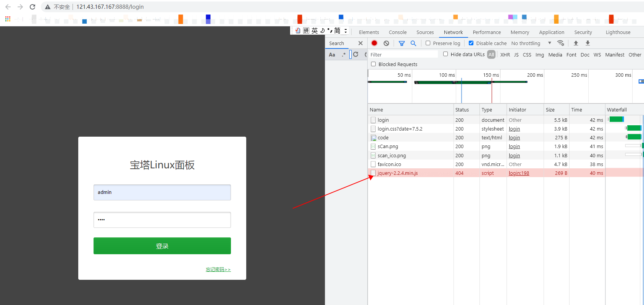Select the jquery-2.2.4.min.js failed request
This screenshot has height=305, width=644.
pyautogui.click(x=397, y=173)
